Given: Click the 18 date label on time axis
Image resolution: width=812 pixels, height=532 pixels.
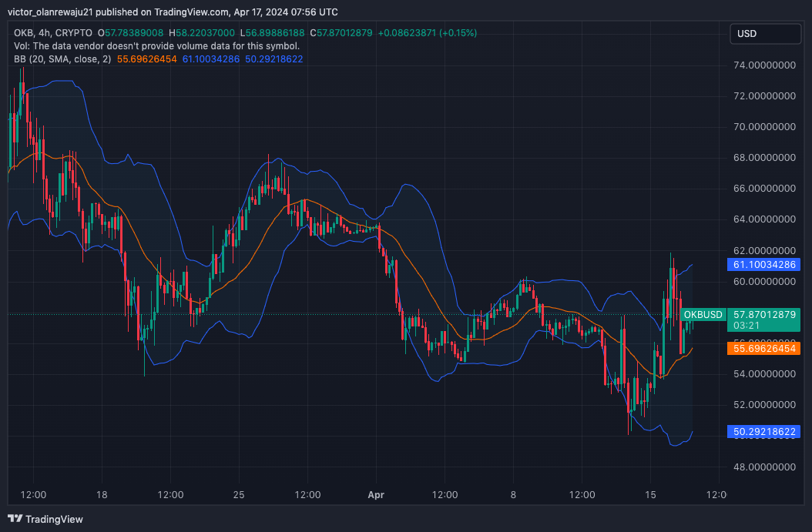Looking at the screenshot, I should coord(102,494).
